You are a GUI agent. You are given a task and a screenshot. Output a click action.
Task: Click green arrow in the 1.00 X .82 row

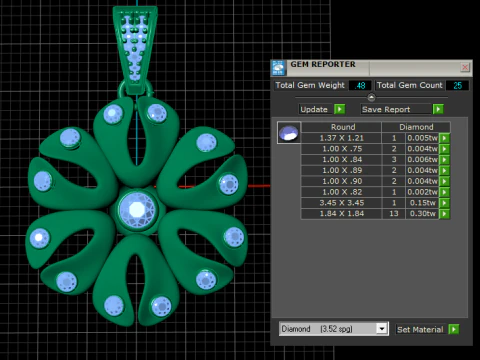tap(444, 192)
